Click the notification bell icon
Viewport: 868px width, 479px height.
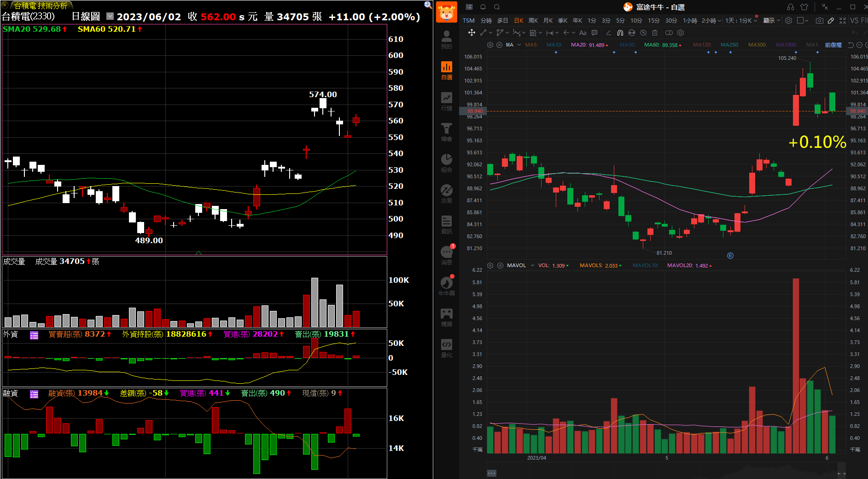[483, 7]
